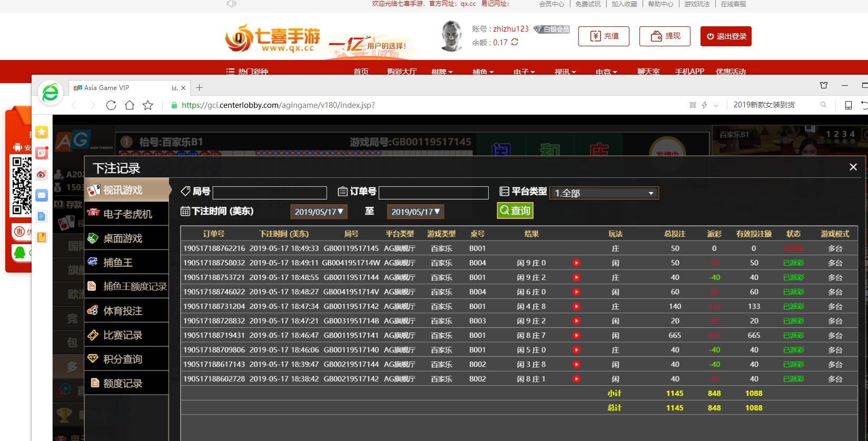
Task: Click the red 退出登录 button
Action: pyautogui.click(x=726, y=36)
